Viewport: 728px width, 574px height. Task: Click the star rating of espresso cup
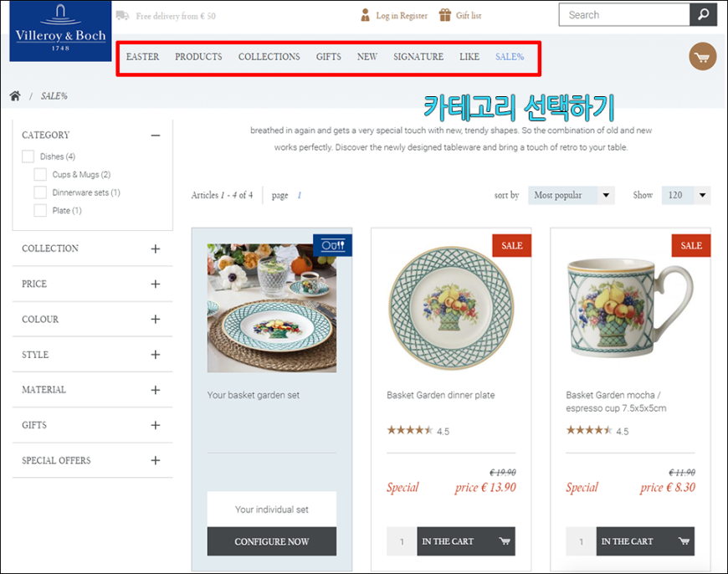pyautogui.click(x=589, y=430)
